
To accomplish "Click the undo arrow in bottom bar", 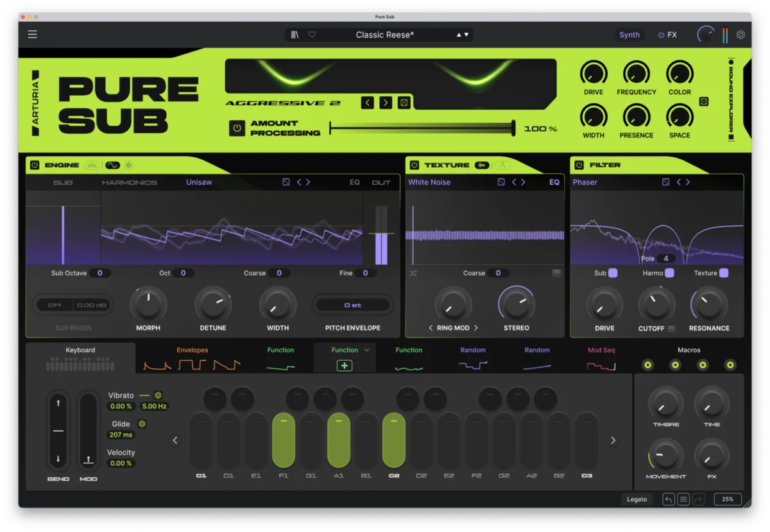I will tap(669, 499).
